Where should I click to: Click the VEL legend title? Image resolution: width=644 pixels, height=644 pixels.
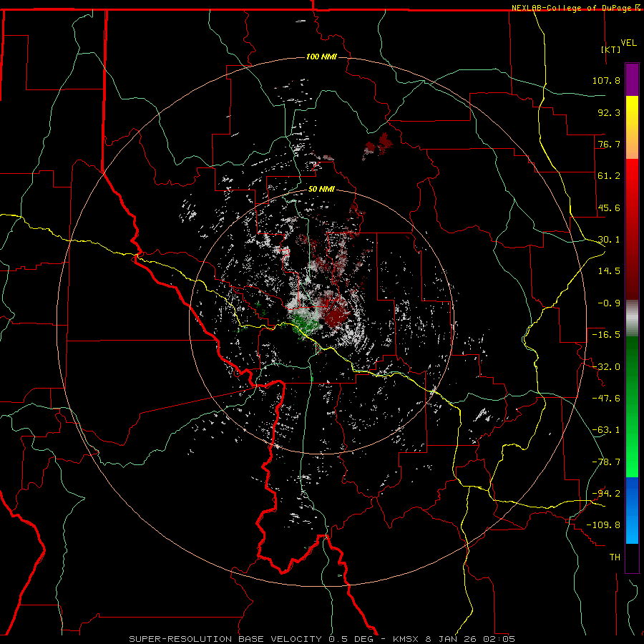tap(628, 43)
